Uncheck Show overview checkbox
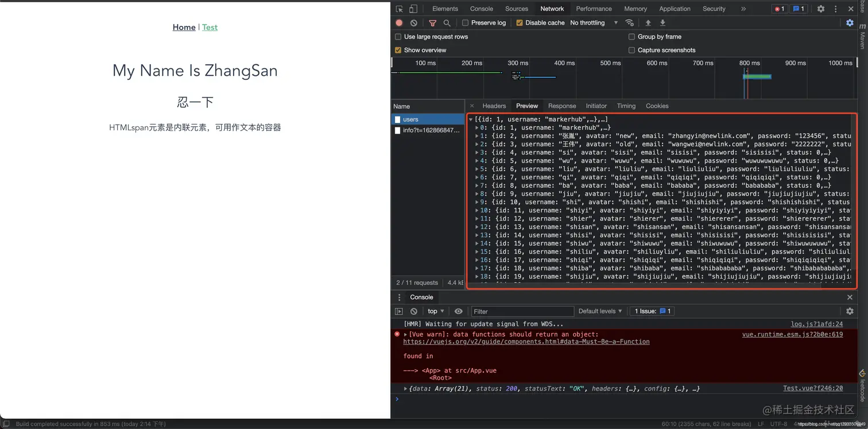The height and width of the screenshot is (429, 868). pos(398,50)
